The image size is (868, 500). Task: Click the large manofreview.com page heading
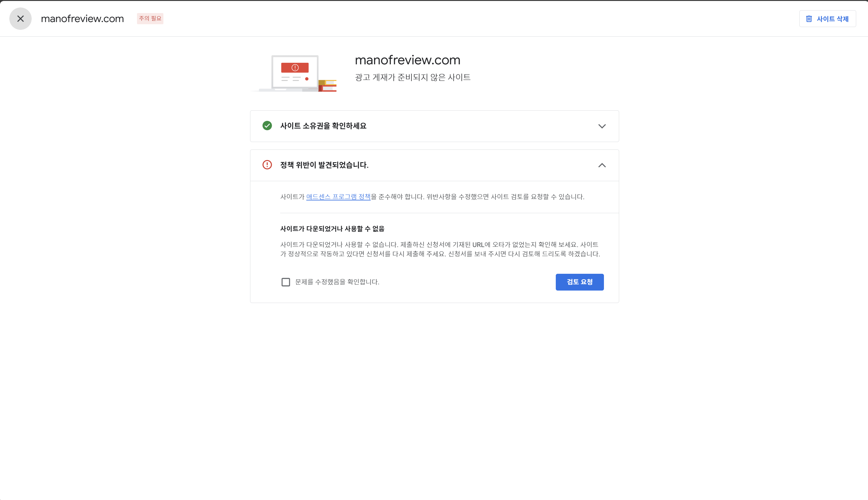407,60
